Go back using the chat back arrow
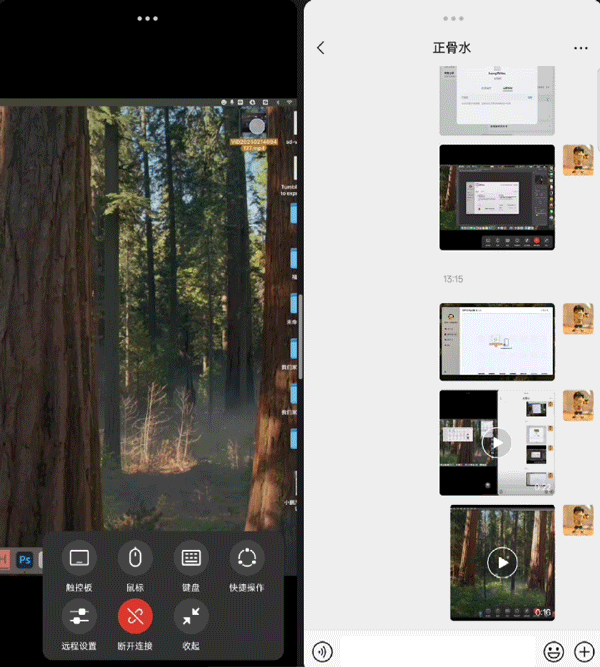The width and height of the screenshot is (600, 667). click(321, 48)
